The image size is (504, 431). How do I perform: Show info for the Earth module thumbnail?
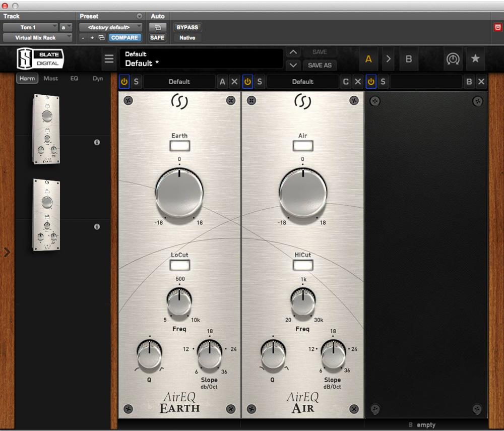[97, 142]
